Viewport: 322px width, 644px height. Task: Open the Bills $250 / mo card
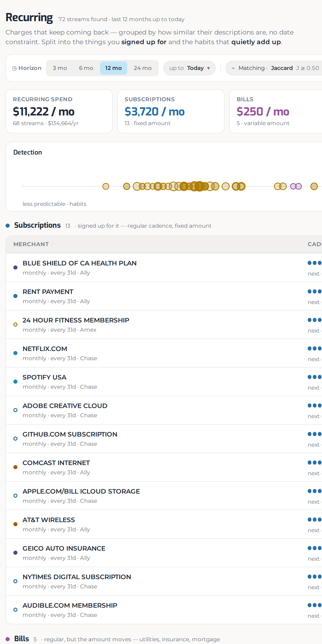(276, 111)
